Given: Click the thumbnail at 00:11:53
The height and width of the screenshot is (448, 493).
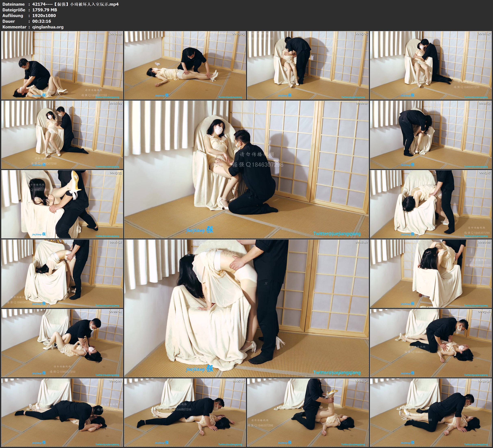Looking at the screenshot, I should [x=431, y=135].
